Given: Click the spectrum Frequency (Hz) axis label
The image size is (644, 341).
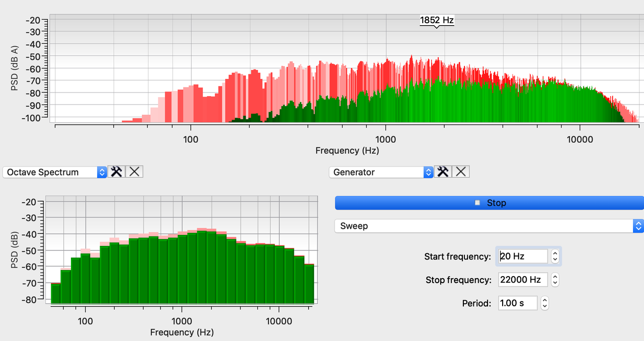Looking at the screenshot, I should tap(347, 150).
